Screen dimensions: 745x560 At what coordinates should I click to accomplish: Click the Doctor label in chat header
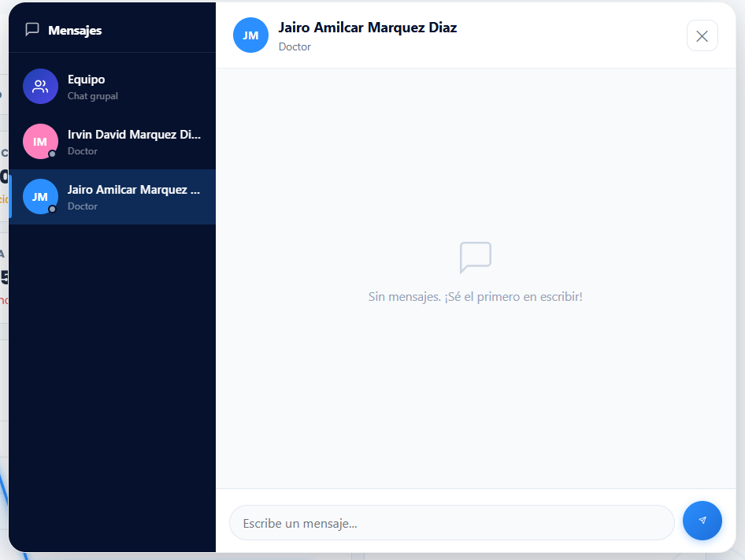coord(295,46)
